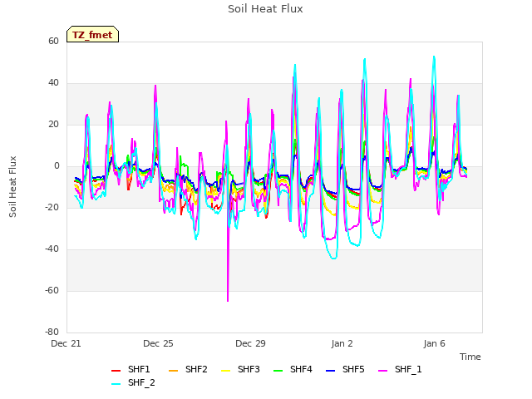Click the yellow SHF3 legend swatch
The image size is (532, 399).
tap(225, 371)
